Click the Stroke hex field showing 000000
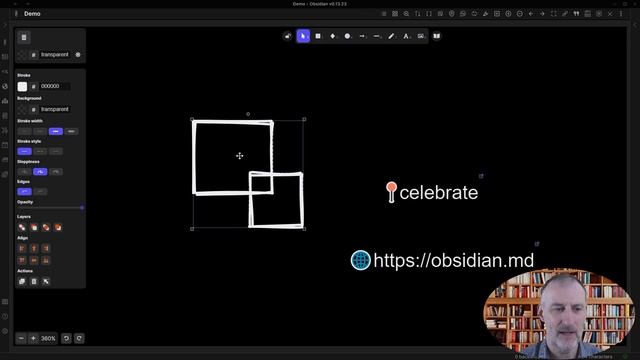The width and height of the screenshot is (640, 360). [54, 86]
